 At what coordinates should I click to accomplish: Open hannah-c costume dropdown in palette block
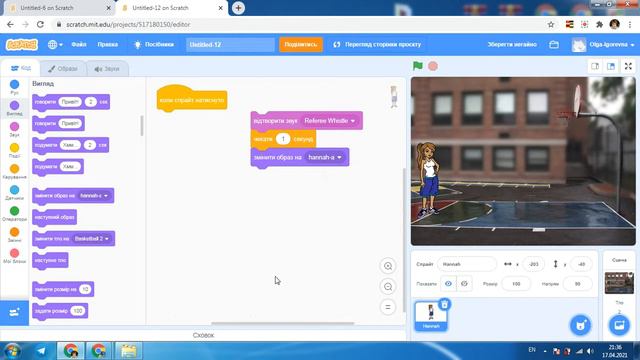[94, 196]
